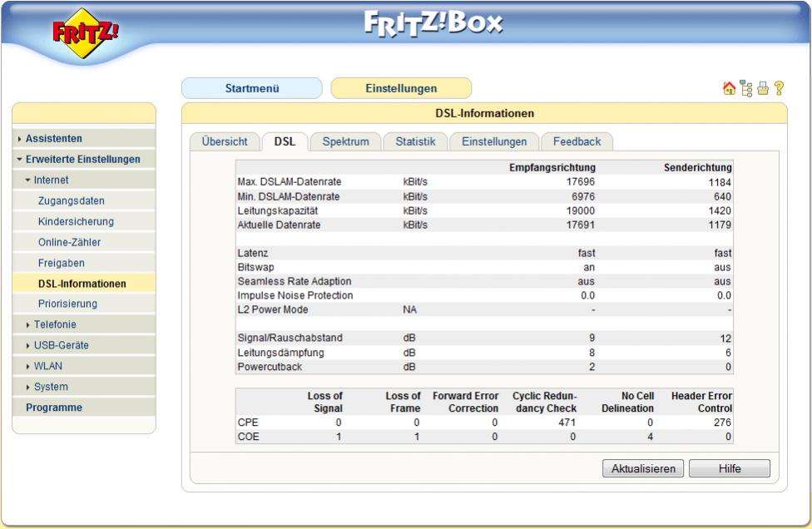The height and width of the screenshot is (529, 812).
Task: Open Programme in the sidebar
Action: (84, 408)
